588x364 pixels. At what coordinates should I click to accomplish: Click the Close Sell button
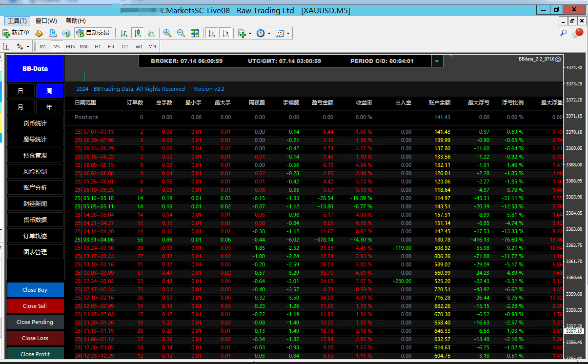[x=35, y=306]
